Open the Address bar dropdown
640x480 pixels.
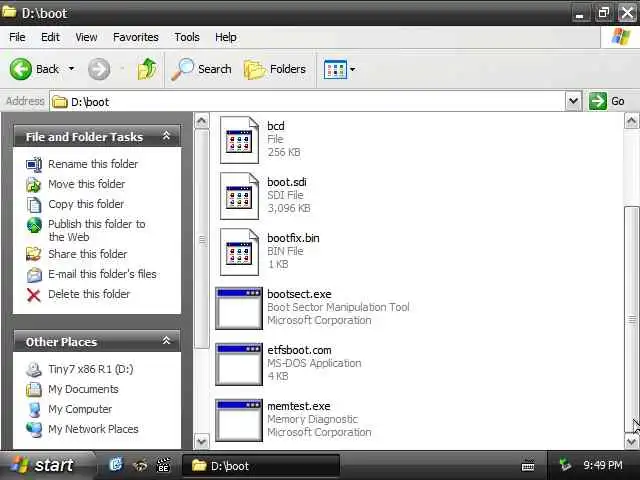573,101
